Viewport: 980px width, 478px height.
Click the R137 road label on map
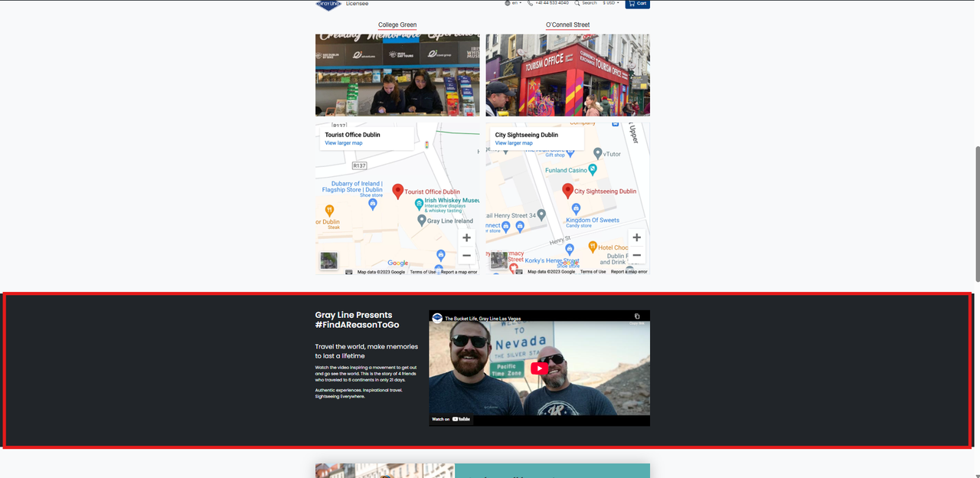tap(359, 165)
